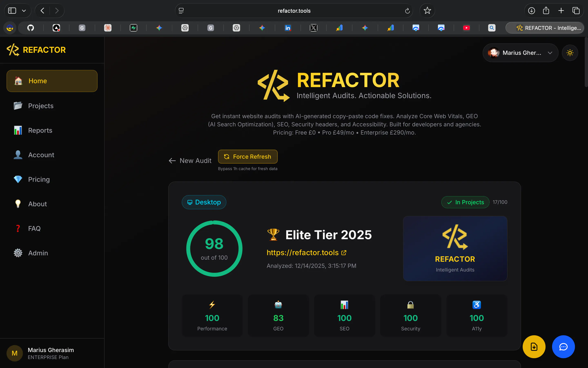The width and height of the screenshot is (588, 368).
Task: Click the REFACTOR sidebar logo
Action: tap(36, 50)
